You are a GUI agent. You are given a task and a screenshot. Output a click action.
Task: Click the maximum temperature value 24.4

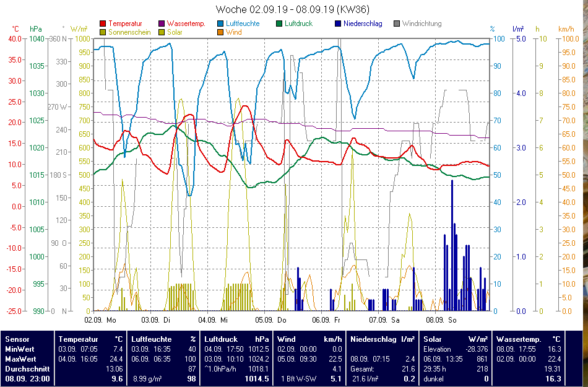click(x=118, y=359)
